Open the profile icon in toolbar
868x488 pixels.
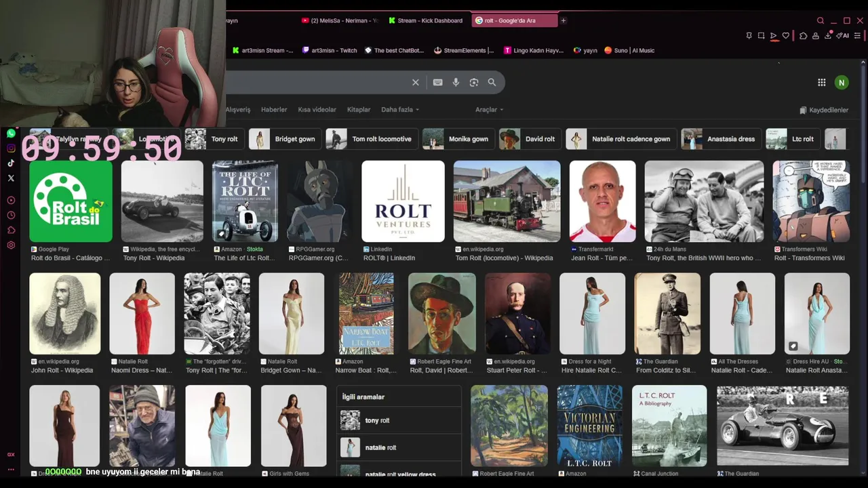pos(816,36)
